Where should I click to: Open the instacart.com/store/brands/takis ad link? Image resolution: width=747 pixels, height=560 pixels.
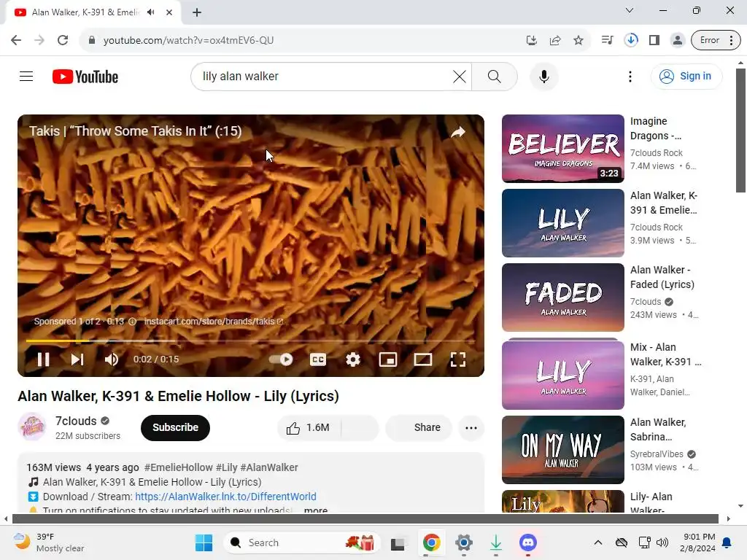pyautogui.click(x=214, y=322)
